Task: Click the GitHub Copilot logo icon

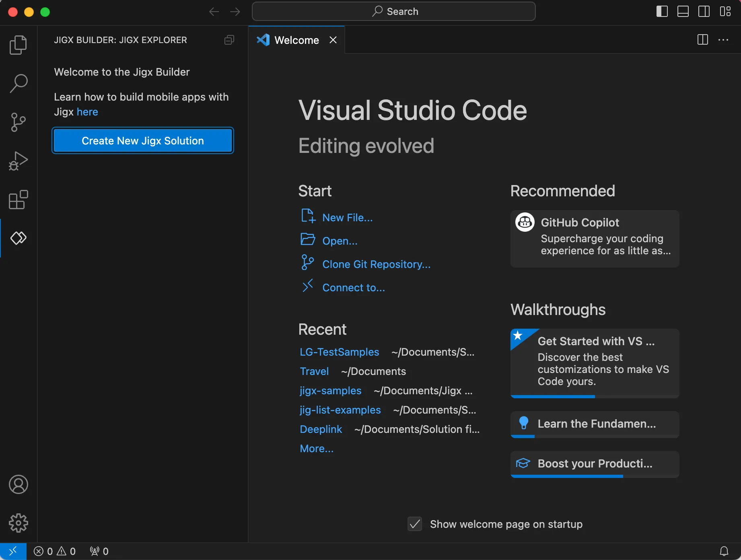Action: [x=525, y=222]
